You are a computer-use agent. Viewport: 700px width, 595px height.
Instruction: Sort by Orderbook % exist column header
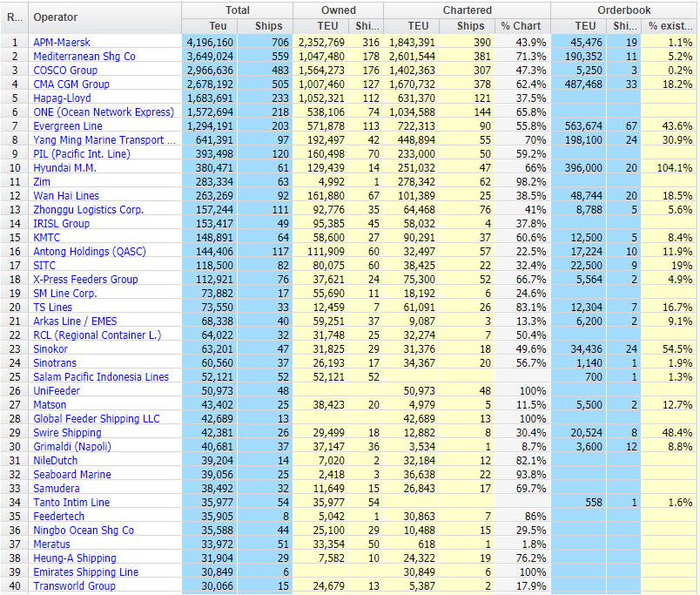pyautogui.click(x=669, y=26)
